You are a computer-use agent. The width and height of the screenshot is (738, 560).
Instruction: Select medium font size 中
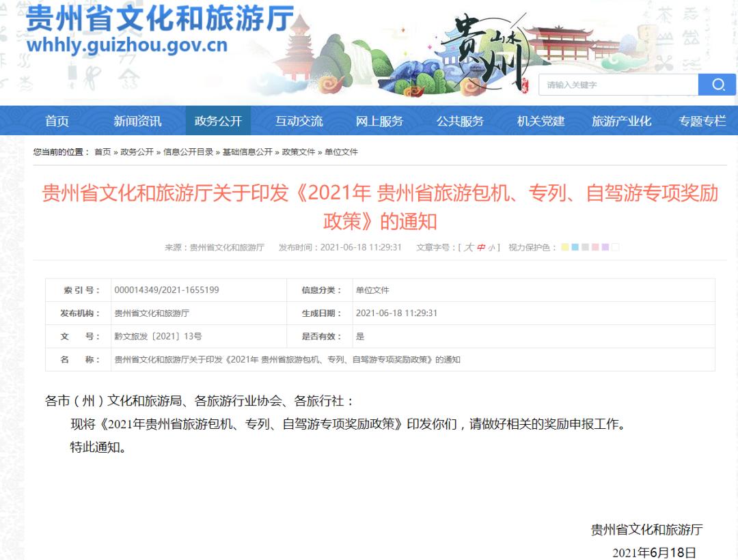[x=481, y=247]
